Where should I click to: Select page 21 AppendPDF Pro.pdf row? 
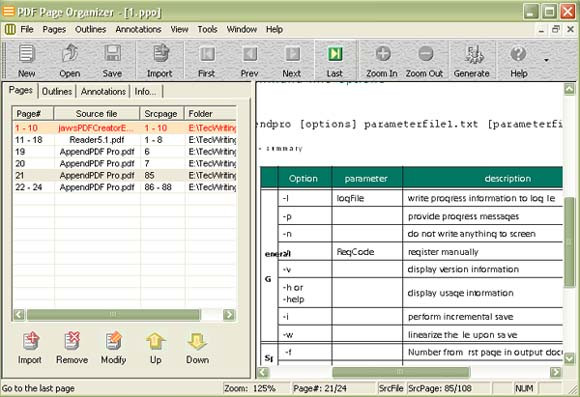[125, 175]
